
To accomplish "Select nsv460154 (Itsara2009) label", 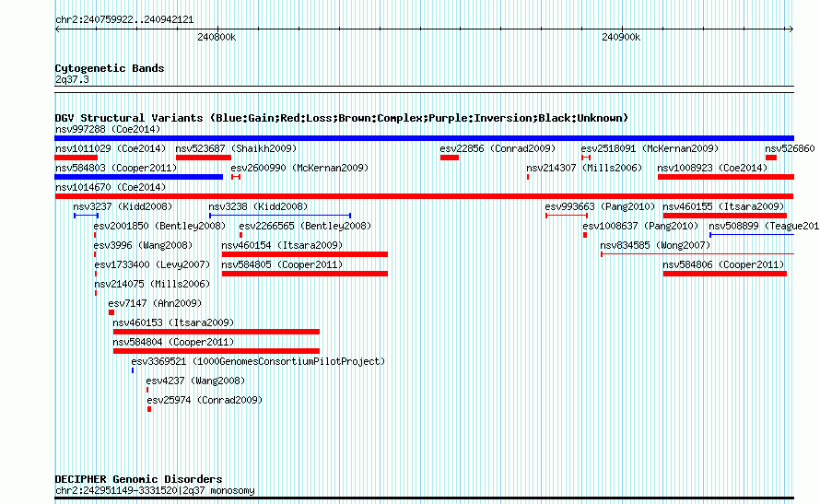I will pos(282,246).
